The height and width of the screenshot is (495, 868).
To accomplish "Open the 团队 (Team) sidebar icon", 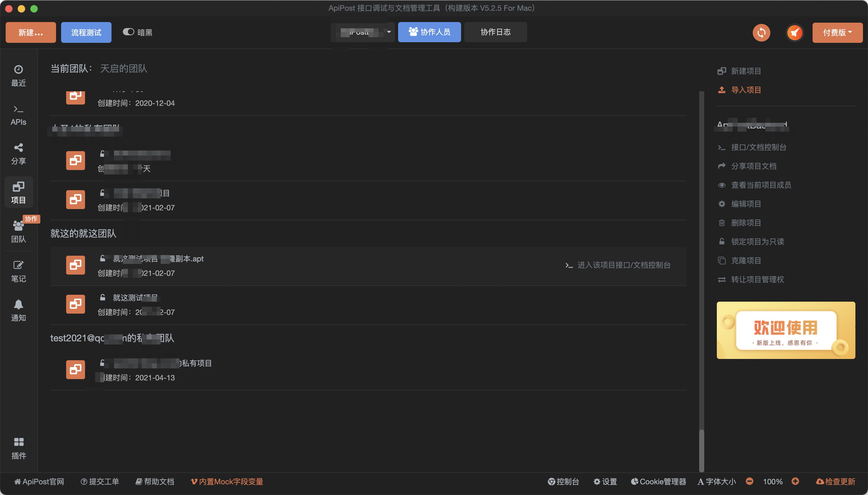I will pos(18,232).
